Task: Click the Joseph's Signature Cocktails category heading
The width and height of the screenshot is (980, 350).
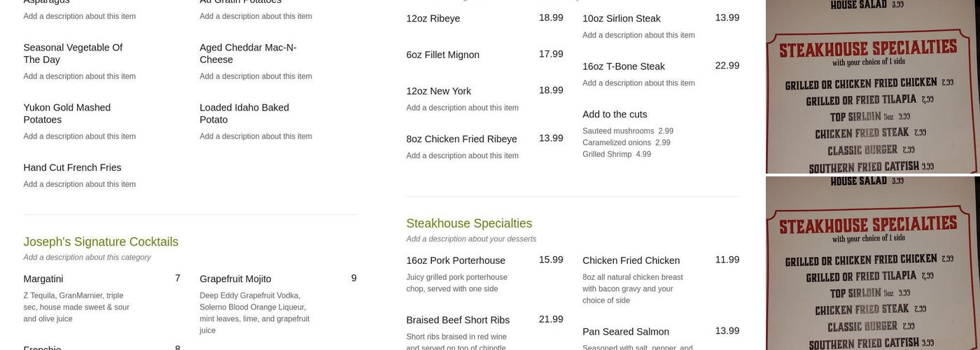Action: point(101,241)
